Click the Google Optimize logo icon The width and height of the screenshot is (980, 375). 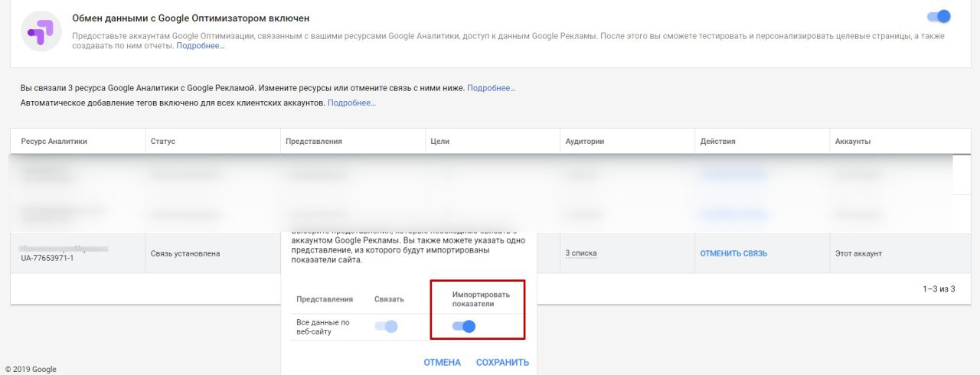[41, 31]
